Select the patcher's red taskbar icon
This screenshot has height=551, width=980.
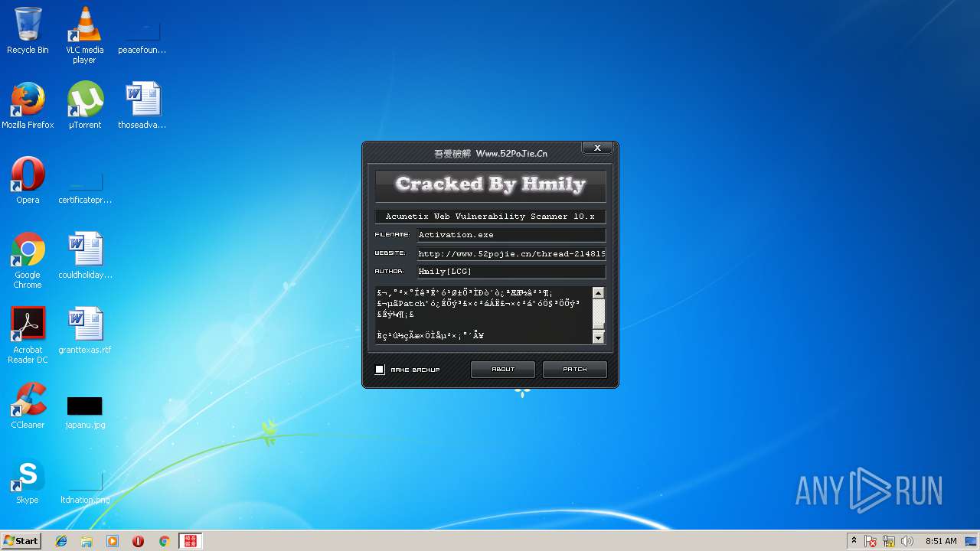coord(190,541)
